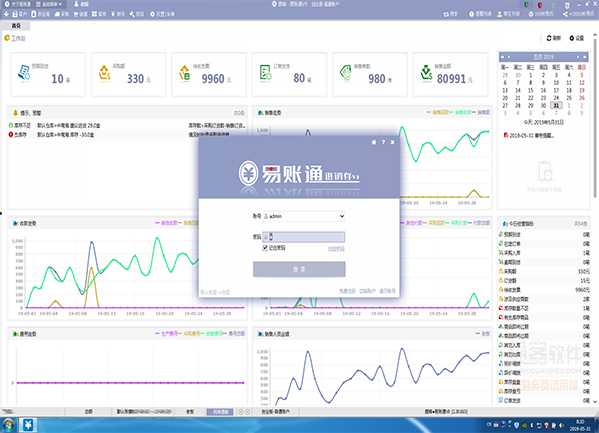Click the ¥ app icon on taskbar
Viewport: 599px width, 433px height.
pyautogui.click(x=28, y=425)
